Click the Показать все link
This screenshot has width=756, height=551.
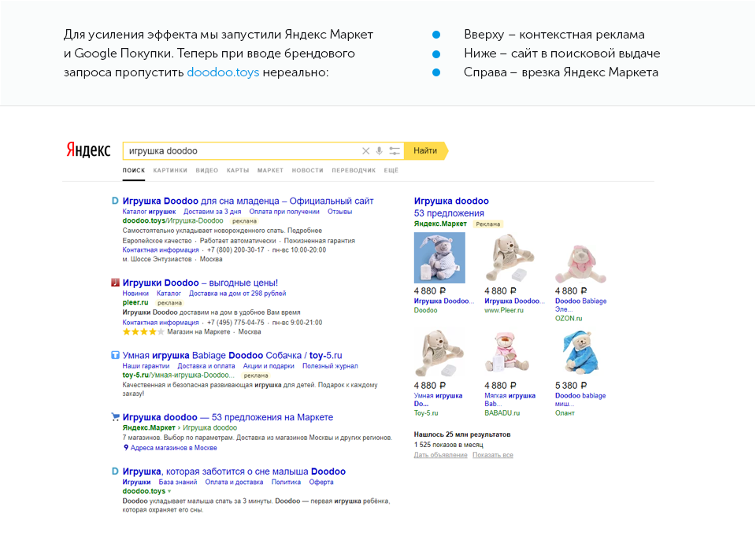[x=493, y=455]
